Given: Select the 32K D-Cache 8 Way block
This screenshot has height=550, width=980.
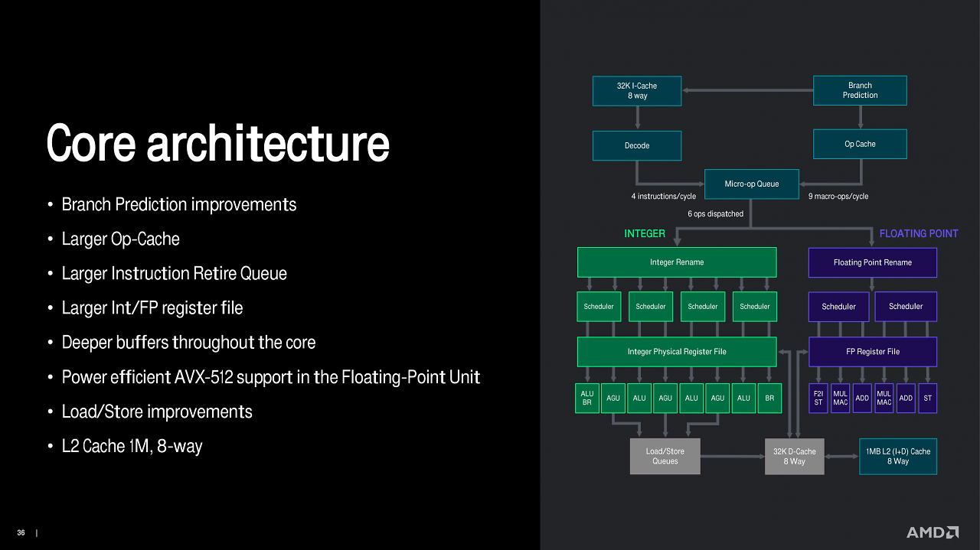Looking at the screenshot, I should coord(795,456).
